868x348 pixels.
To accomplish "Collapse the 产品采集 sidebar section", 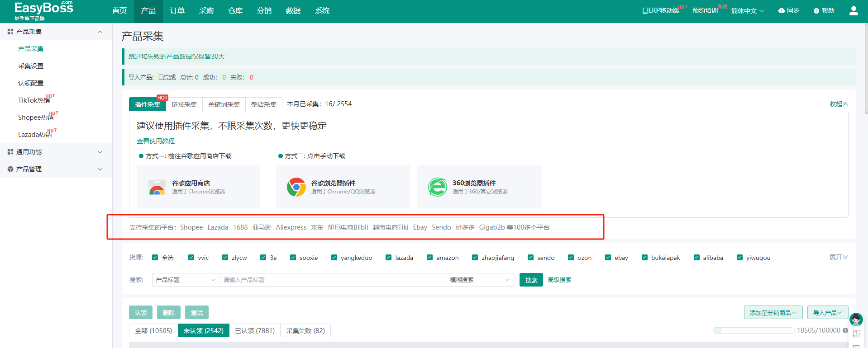I will click(x=100, y=32).
